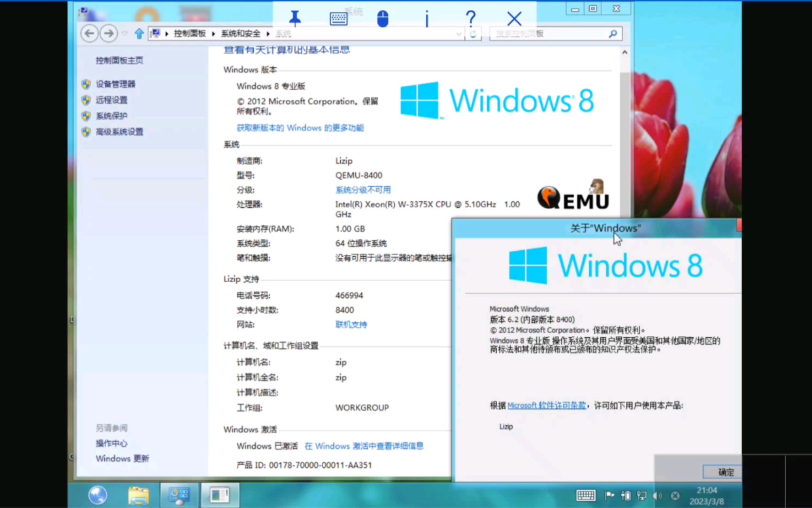Switch to Control Panel taskbar button
812x508 pixels.
click(179, 495)
